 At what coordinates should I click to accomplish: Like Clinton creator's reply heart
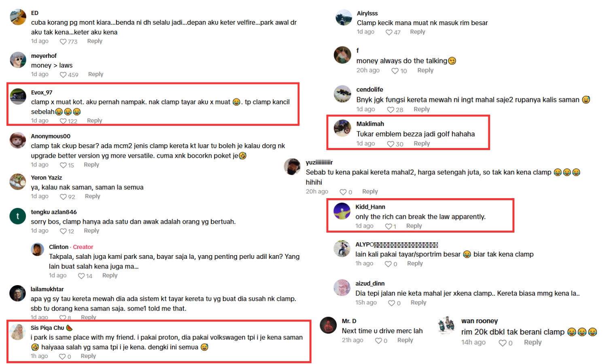81,276
